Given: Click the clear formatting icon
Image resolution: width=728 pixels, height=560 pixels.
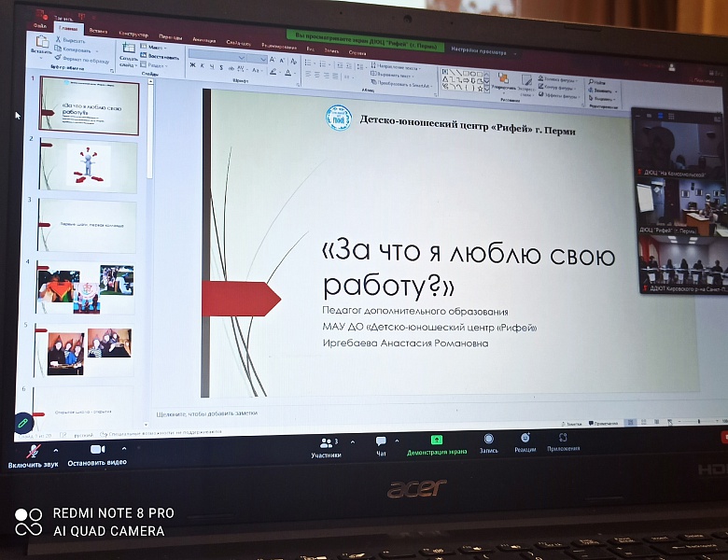Looking at the screenshot, I should click(293, 61).
